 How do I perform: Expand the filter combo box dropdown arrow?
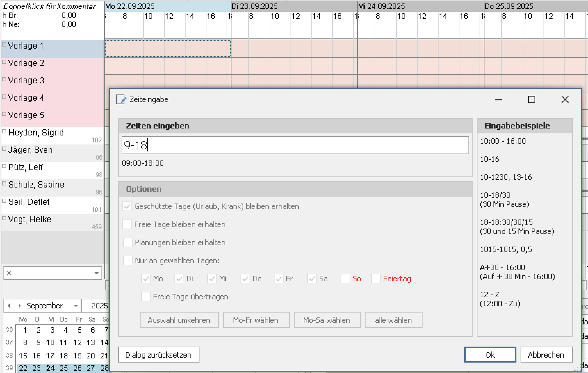click(x=97, y=273)
